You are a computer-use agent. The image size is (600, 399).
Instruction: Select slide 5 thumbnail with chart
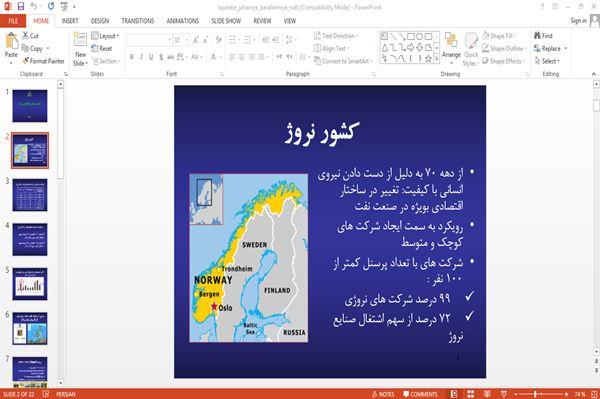click(30, 284)
